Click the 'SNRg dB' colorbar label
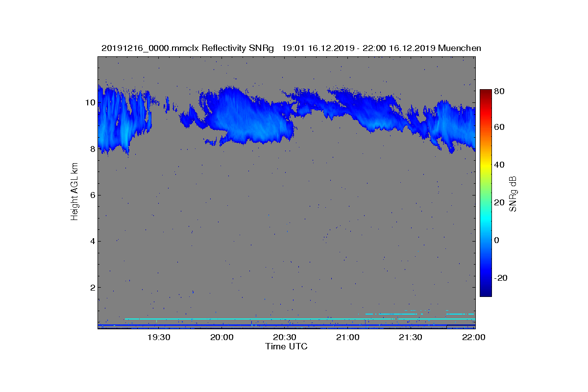The height and width of the screenshot is (392, 588). pos(513,194)
